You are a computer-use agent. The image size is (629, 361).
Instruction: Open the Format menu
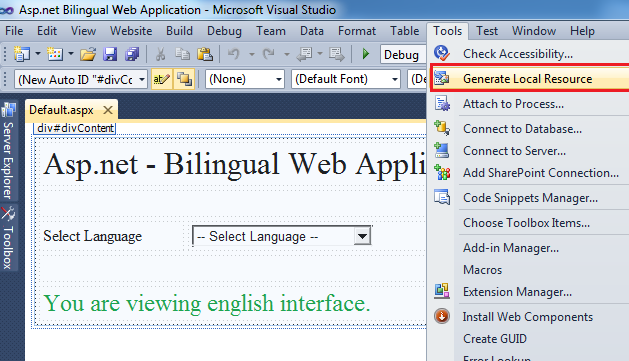[x=357, y=31]
